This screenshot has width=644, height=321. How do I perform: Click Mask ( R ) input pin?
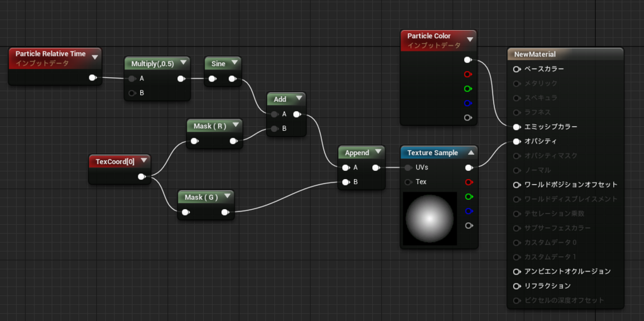click(x=194, y=141)
